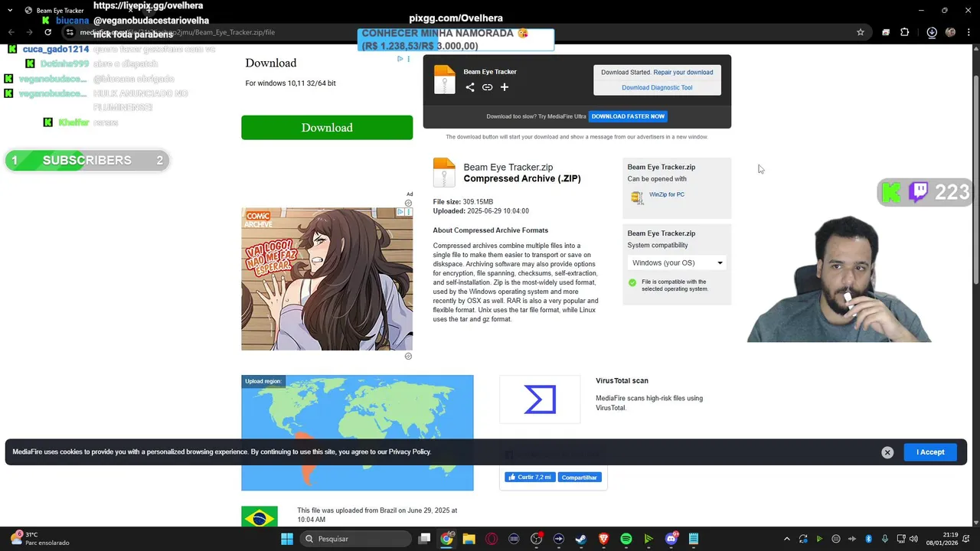Open File Explorer from the taskbar
The height and width of the screenshot is (551, 980).
click(x=469, y=539)
